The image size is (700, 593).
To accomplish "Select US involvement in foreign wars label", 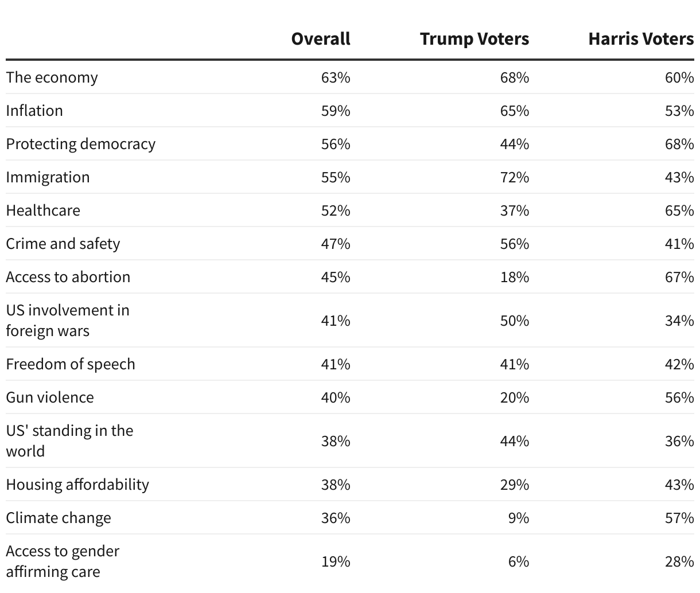I will (x=68, y=321).
